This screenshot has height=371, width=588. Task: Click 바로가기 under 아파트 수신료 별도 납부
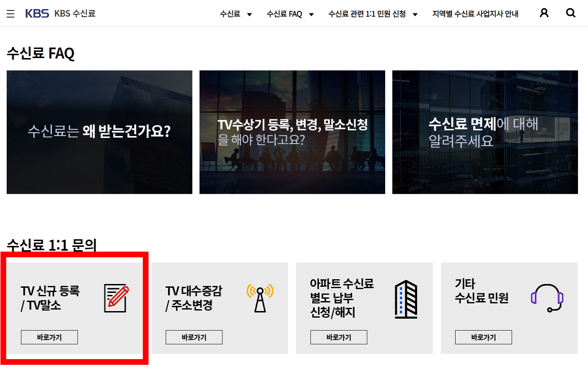point(339,337)
